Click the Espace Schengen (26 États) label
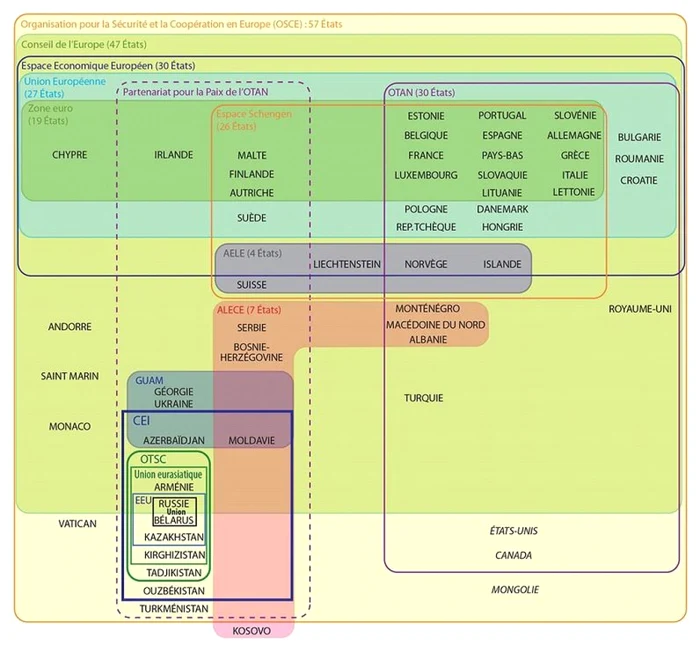This screenshot has width=700, height=647. click(254, 120)
